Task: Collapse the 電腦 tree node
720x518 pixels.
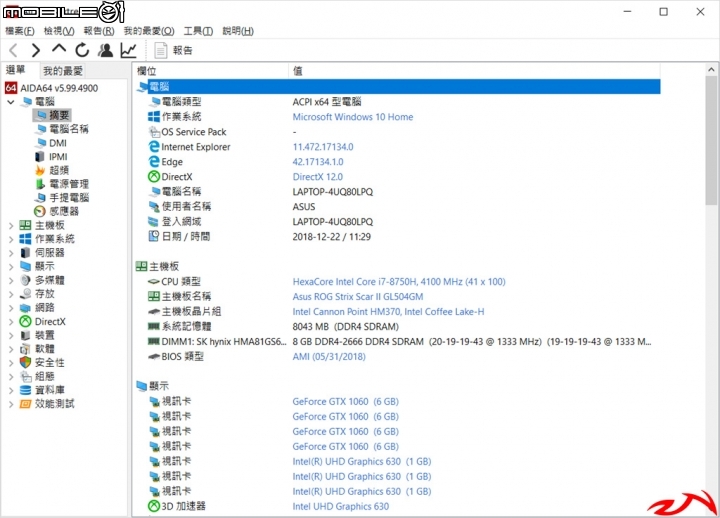Action: [11, 101]
